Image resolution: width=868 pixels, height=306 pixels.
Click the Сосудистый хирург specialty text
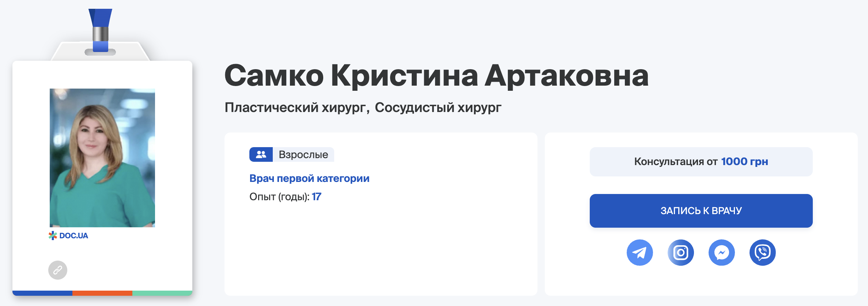438,108
